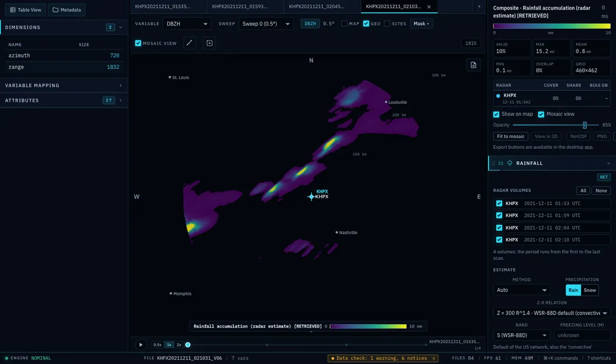616x364 pixels.
Task: Collapse the DIMENSIONS section
Action: (120, 27)
